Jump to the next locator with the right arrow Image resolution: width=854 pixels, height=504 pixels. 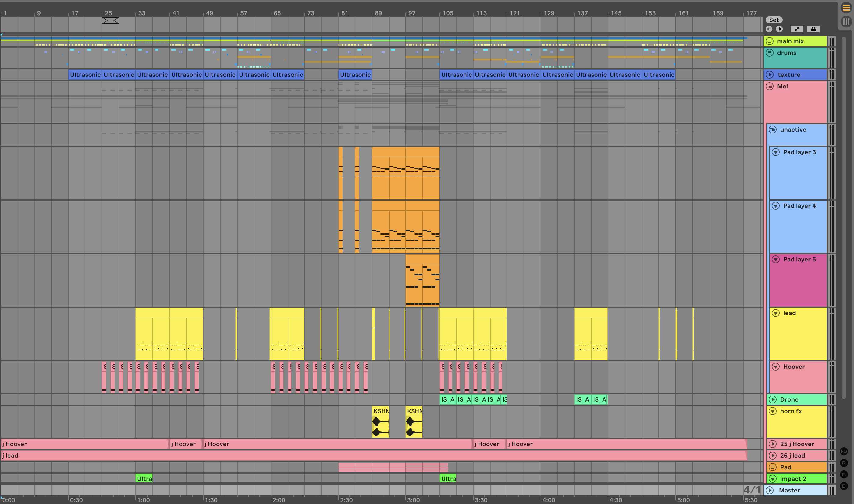(779, 29)
